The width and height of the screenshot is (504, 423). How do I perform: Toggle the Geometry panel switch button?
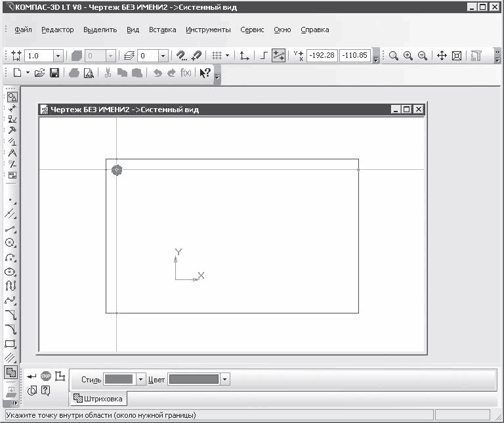click(x=12, y=97)
